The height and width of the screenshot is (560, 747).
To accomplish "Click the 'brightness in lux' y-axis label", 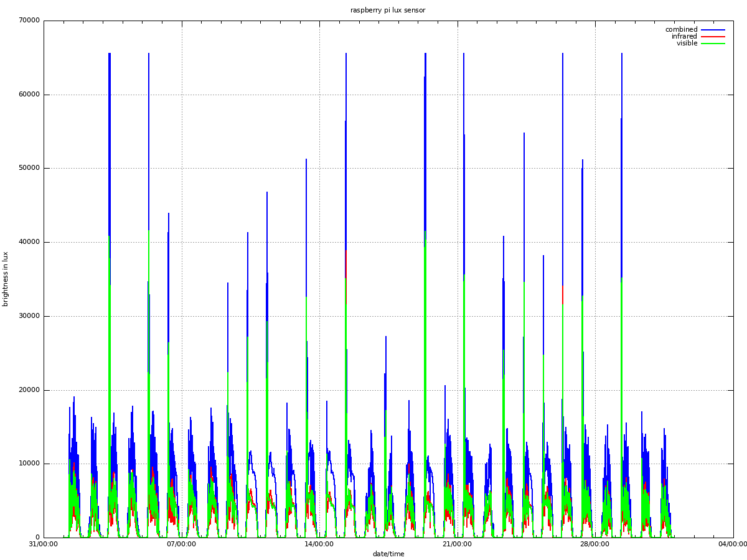I will (x=6, y=279).
